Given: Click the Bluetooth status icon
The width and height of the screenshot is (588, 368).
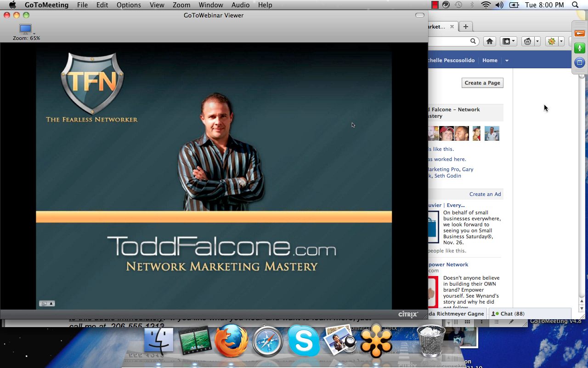Looking at the screenshot, I should 472,5.
